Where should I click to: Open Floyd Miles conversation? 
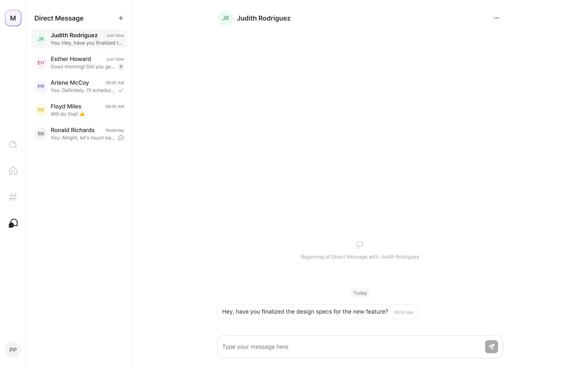coord(79,110)
